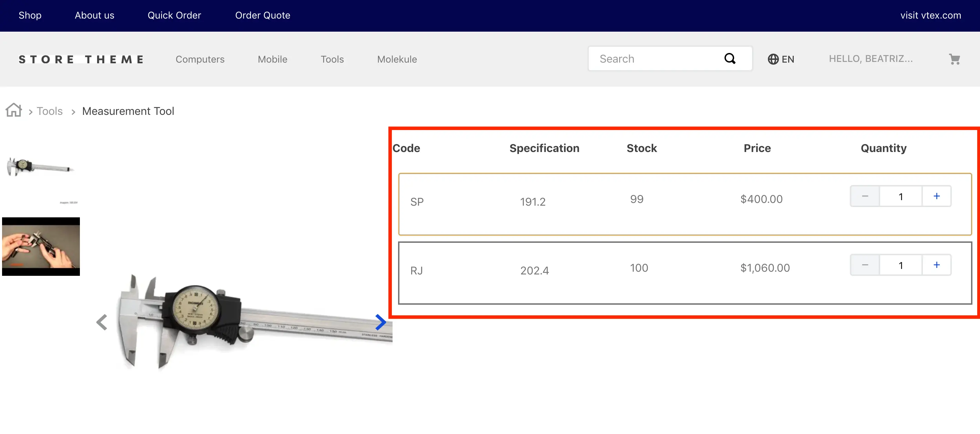The height and width of the screenshot is (434, 980).
Task: Click the visit vtex.com link
Action: pos(930,15)
